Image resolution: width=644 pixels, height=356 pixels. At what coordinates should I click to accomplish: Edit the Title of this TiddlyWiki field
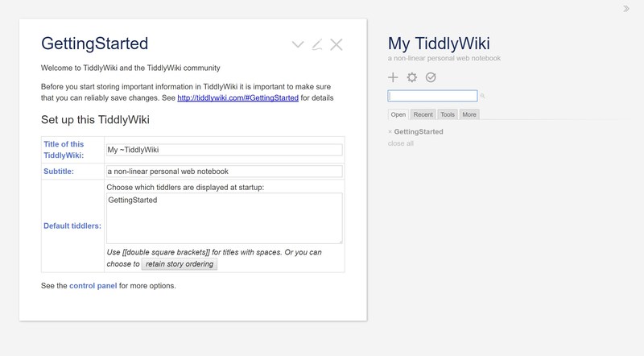tap(225, 150)
